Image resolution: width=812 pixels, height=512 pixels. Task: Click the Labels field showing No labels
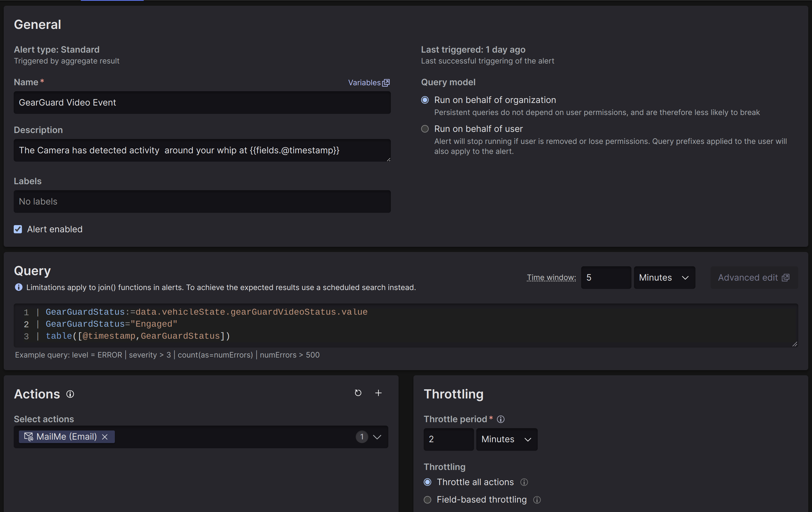click(202, 201)
